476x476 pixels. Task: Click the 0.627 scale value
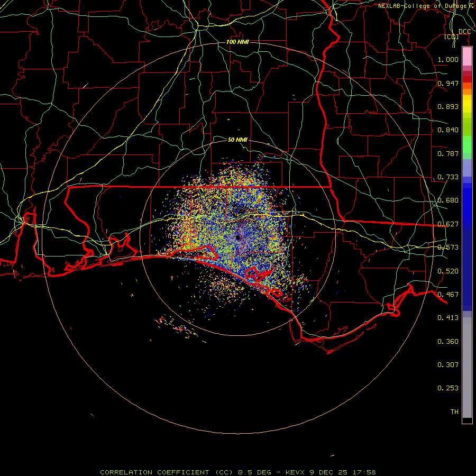click(448, 224)
